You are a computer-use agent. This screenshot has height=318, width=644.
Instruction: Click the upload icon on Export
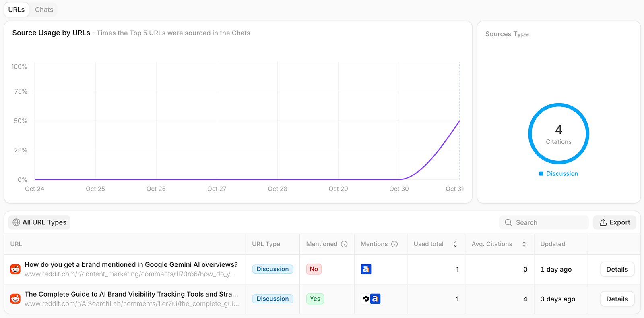603,222
